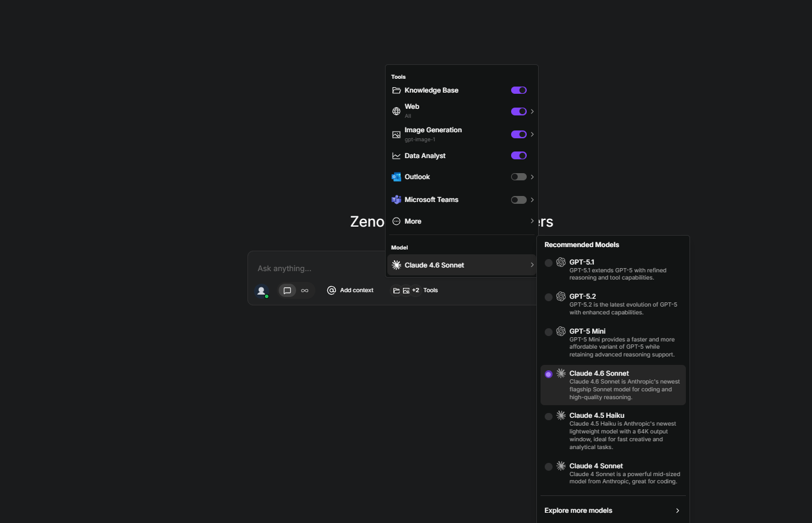Click the Image Generation picture icon

(396, 135)
